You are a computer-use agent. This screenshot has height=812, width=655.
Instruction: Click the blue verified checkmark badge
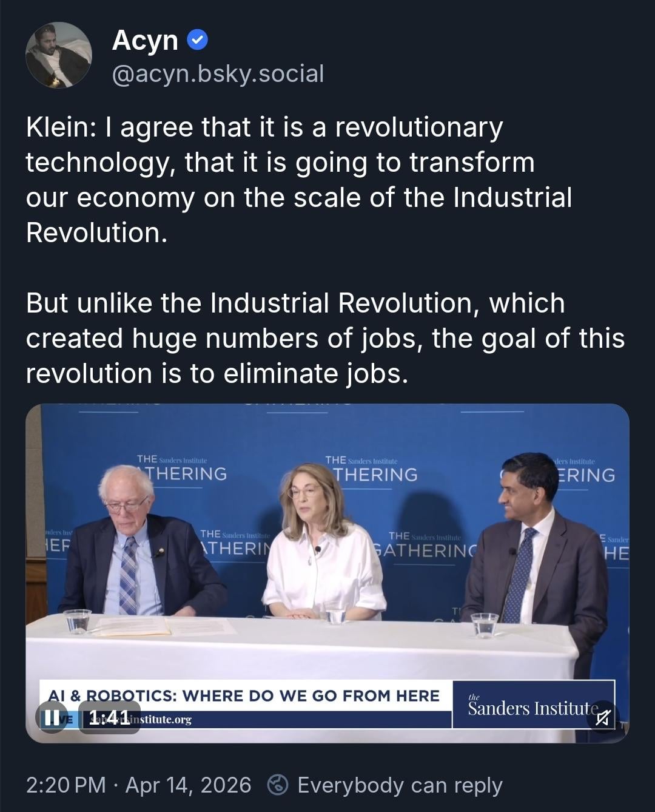click(x=198, y=41)
